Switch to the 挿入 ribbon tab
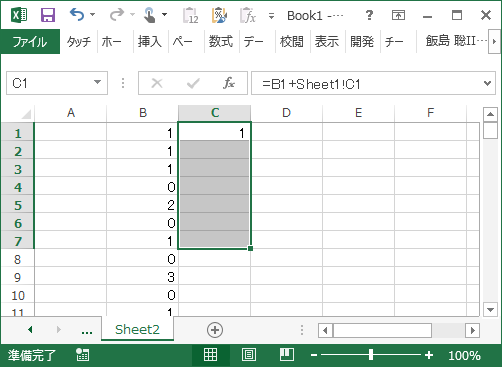Image resolution: width=502 pixels, height=367 pixels. point(150,42)
